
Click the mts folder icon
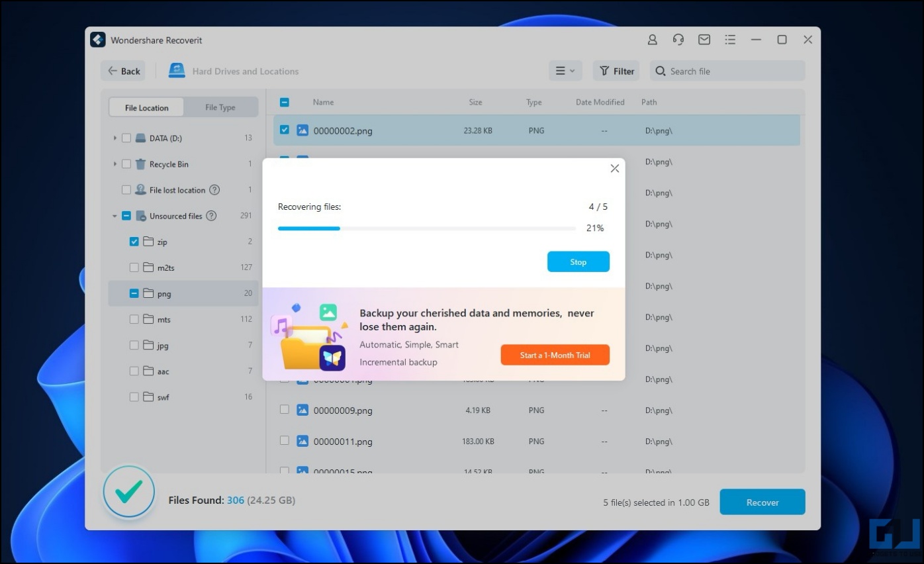pyautogui.click(x=148, y=319)
